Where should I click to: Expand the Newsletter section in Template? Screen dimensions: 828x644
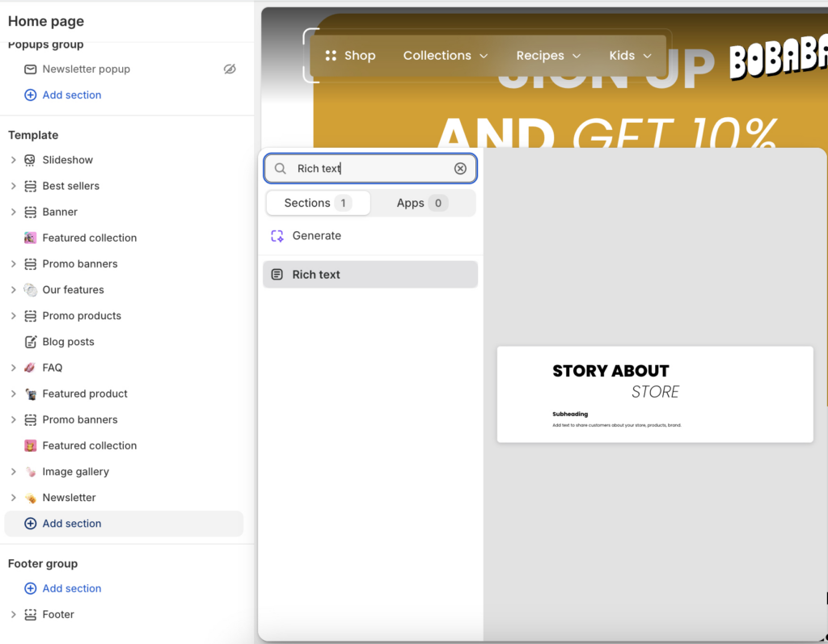point(14,498)
